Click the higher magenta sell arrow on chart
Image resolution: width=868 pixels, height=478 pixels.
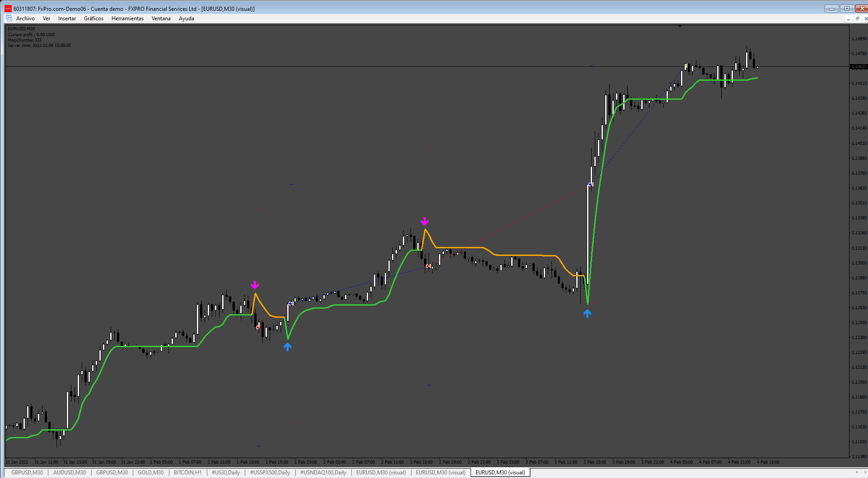coord(425,221)
